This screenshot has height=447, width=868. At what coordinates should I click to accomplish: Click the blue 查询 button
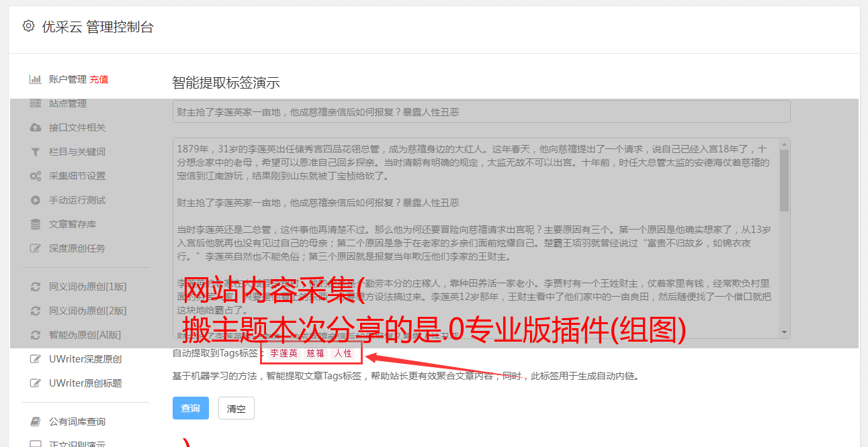tap(191, 408)
